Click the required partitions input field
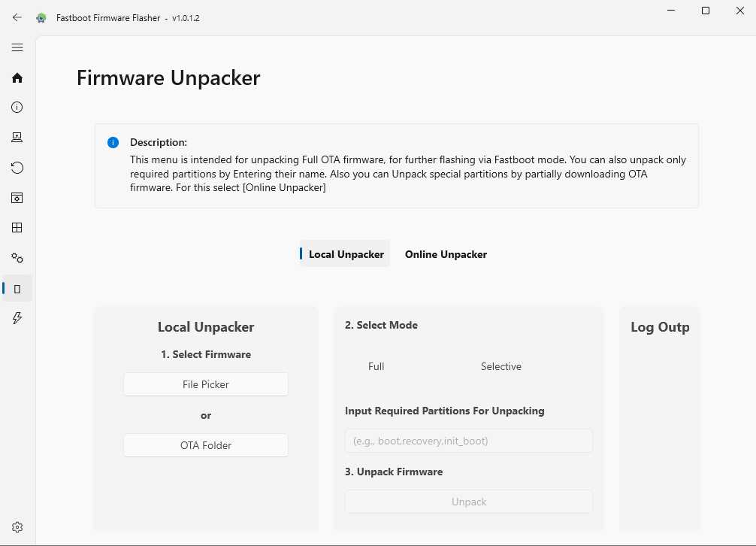The image size is (756, 546). pos(469,441)
